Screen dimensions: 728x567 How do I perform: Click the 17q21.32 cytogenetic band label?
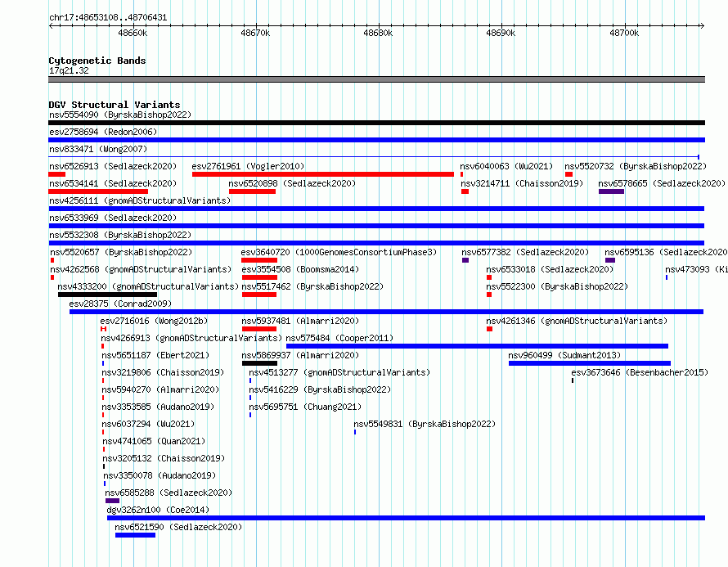[x=70, y=70]
